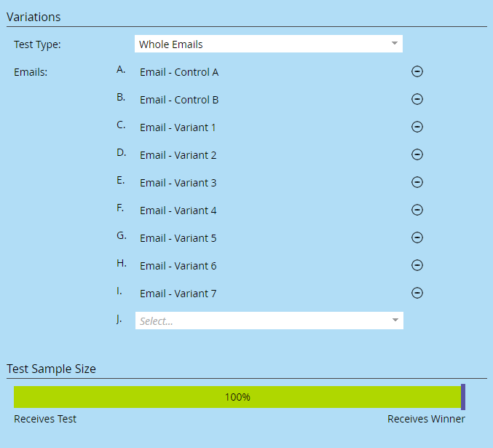Click the purple sample size slider handle
493x448 pixels.
[463, 397]
